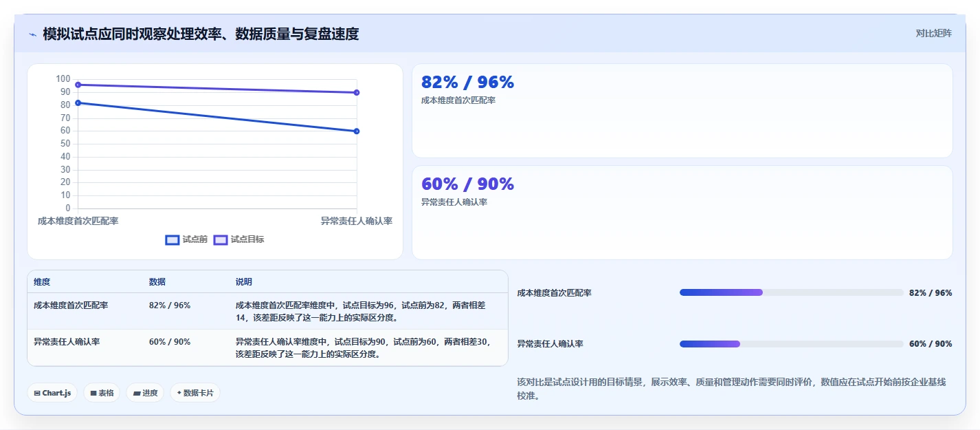Click the 成本维度首次匹配率 label beside its progress bar
Image resolution: width=980 pixels, height=430 pixels.
(554, 293)
